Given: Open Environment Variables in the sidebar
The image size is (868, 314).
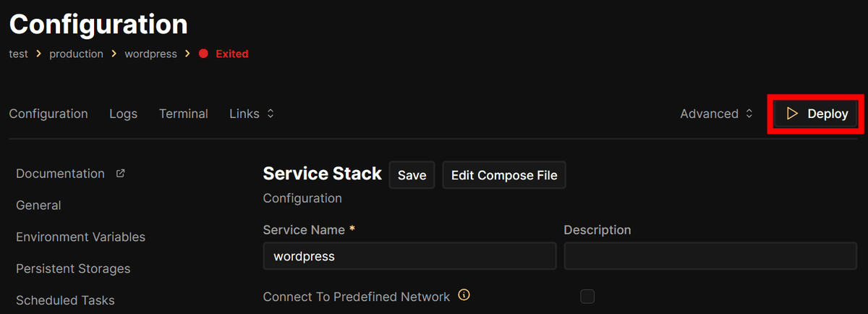Looking at the screenshot, I should pyautogui.click(x=80, y=237).
